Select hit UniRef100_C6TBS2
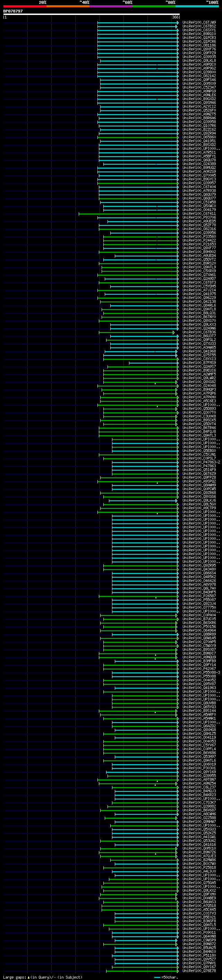The height and width of the screenshot is (980, 222). click(199, 26)
